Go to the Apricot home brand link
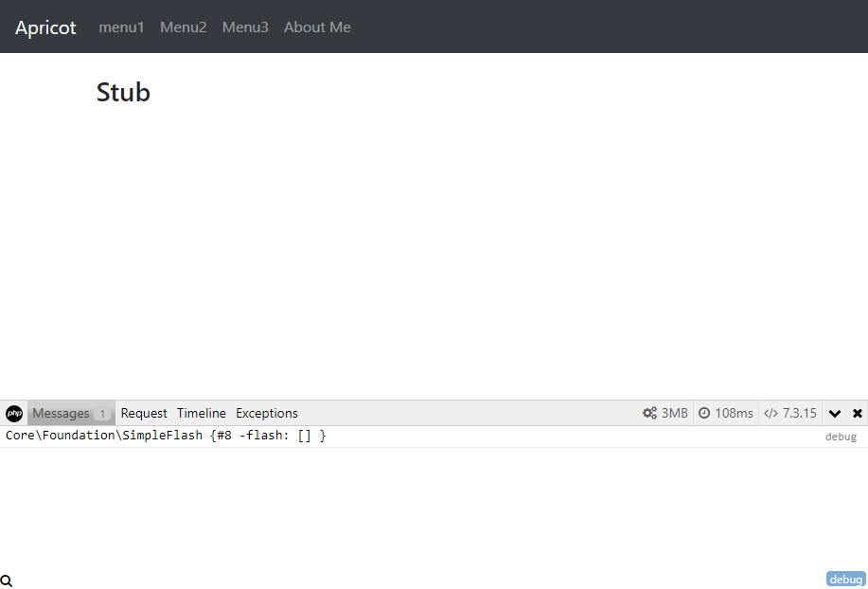This screenshot has height=589, width=868. 45,27
